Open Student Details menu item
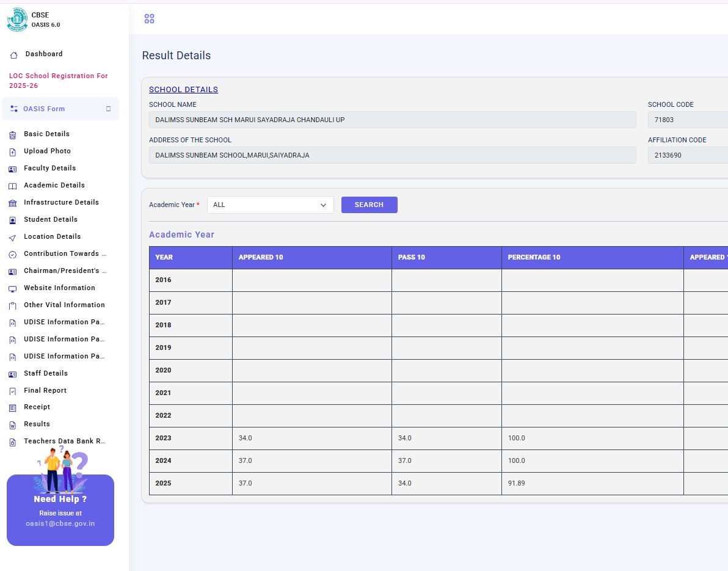This screenshot has width=728, height=571. pos(50,219)
